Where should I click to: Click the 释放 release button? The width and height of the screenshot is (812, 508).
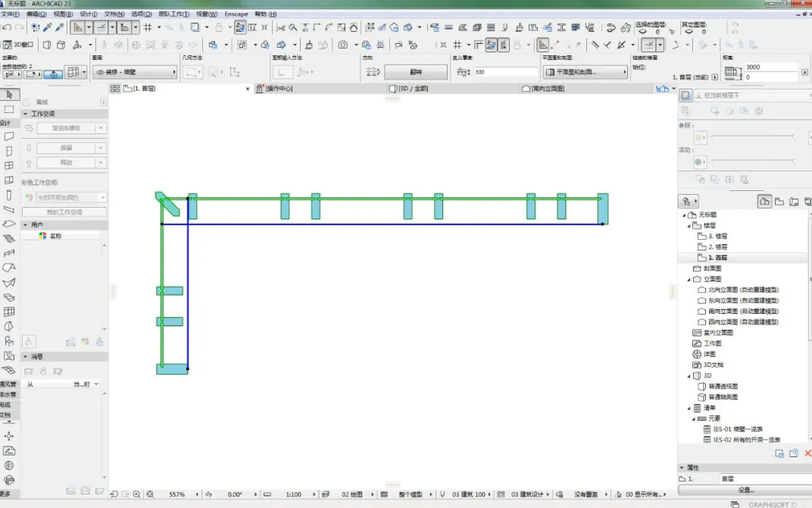click(x=66, y=162)
